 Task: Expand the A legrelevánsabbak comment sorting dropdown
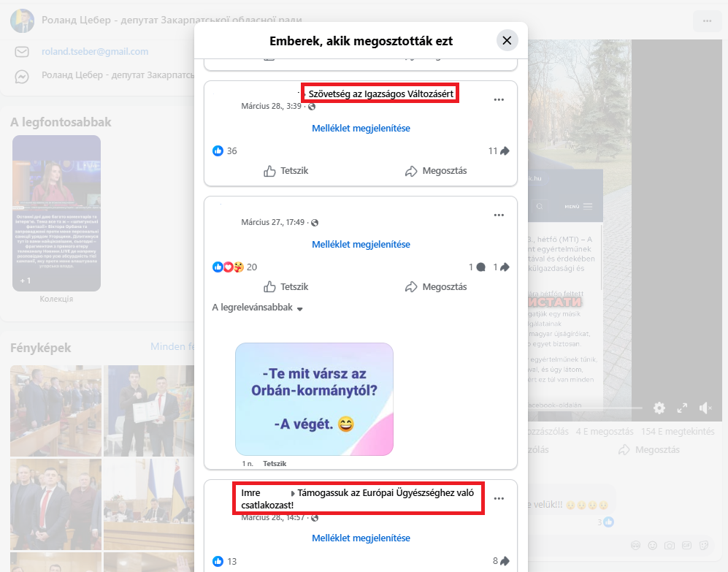click(257, 308)
